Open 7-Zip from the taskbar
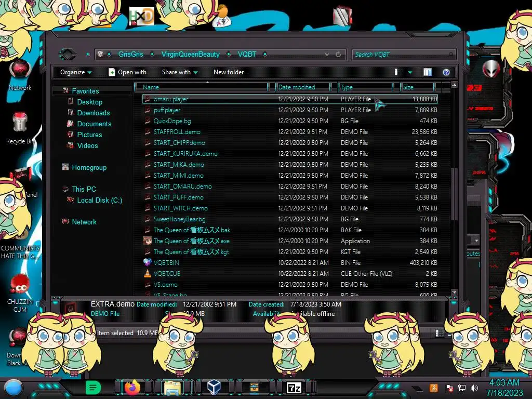 pyautogui.click(x=294, y=388)
